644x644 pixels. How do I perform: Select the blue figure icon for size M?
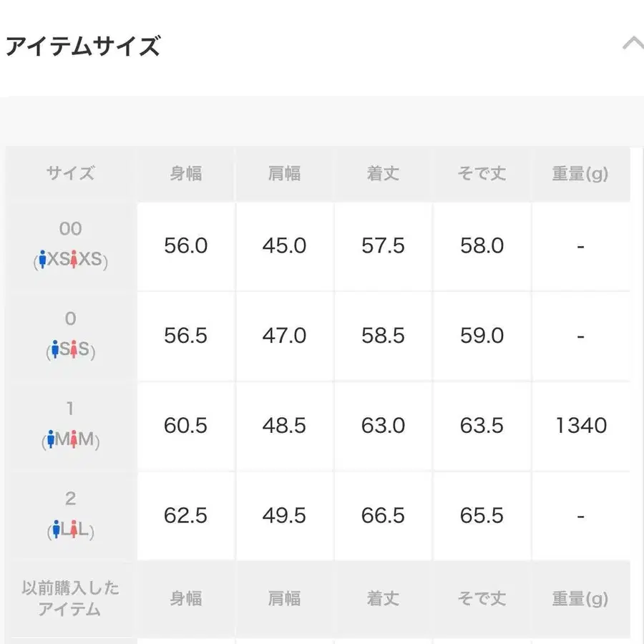click(49, 439)
